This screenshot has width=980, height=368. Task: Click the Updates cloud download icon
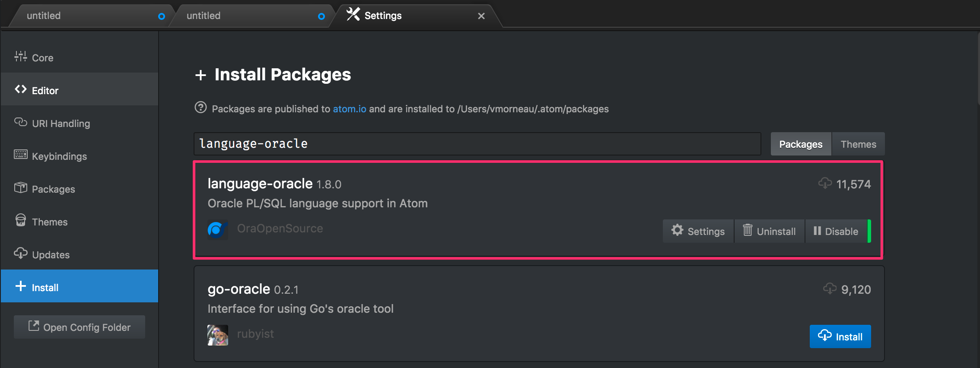tap(20, 253)
